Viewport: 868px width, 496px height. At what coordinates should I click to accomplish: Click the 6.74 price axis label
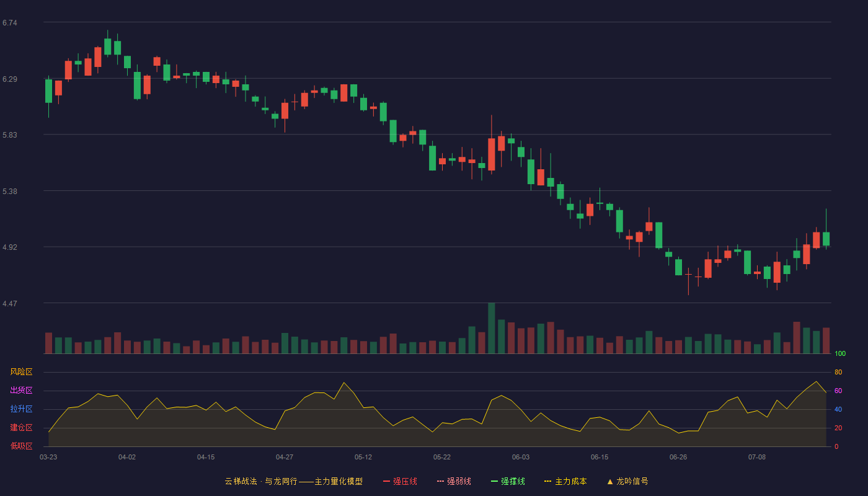click(10, 23)
